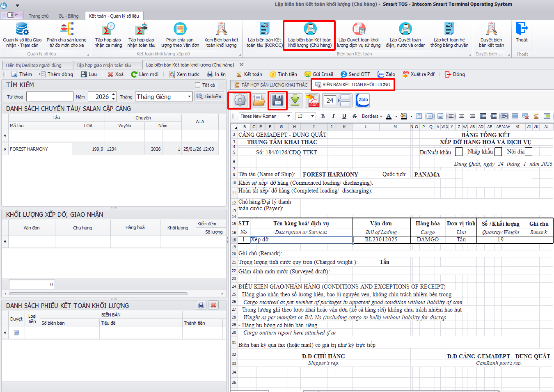
Task: Toggle bold formatting in spreadsheet toolbar
Action: click(323, 116)
